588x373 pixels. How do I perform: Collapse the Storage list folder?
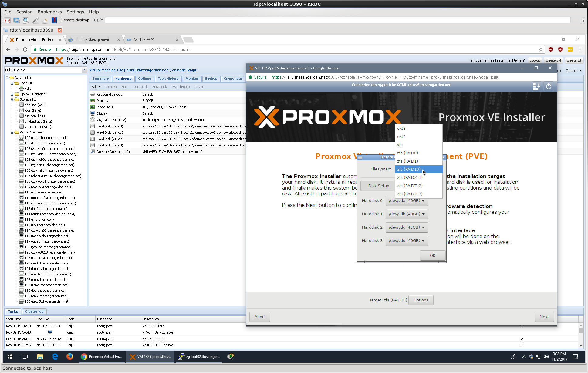(12, 99)
